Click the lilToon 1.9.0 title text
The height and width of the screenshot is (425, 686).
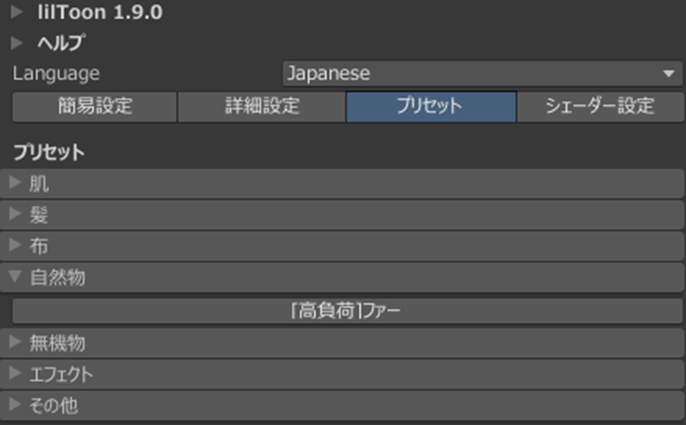point(99,14)
